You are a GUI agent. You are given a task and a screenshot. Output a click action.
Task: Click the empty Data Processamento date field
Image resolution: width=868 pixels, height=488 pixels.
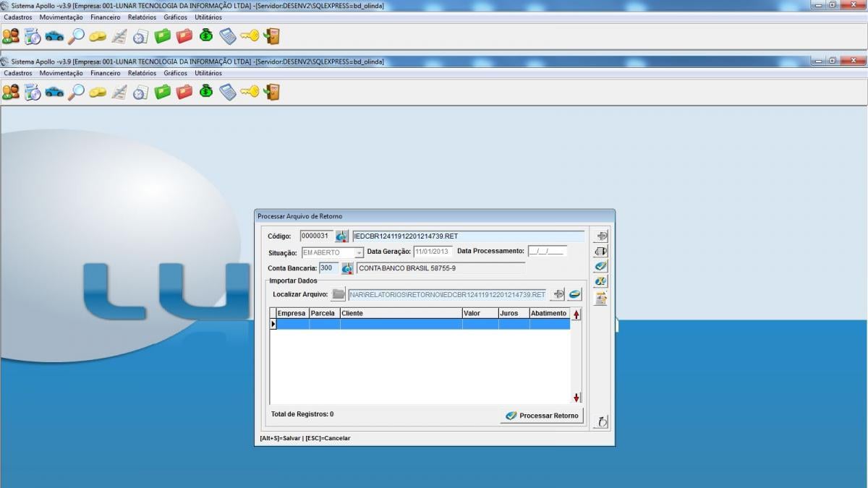[547, 252]
